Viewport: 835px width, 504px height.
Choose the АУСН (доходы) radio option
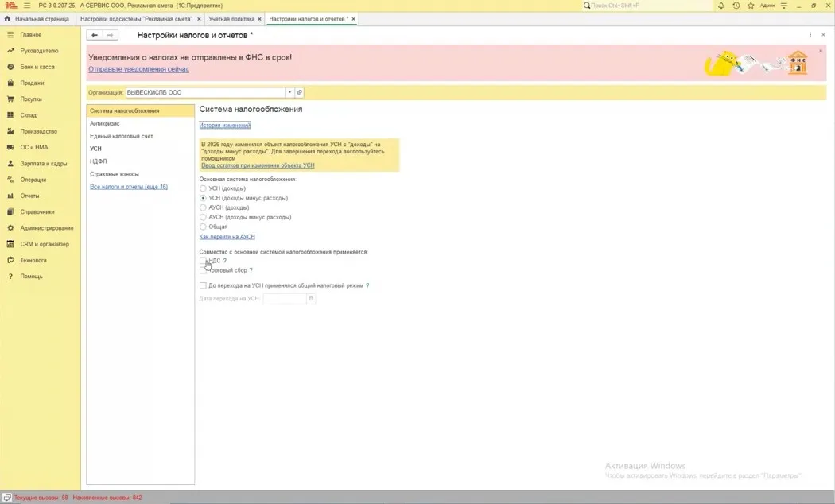tap(203, 207)
